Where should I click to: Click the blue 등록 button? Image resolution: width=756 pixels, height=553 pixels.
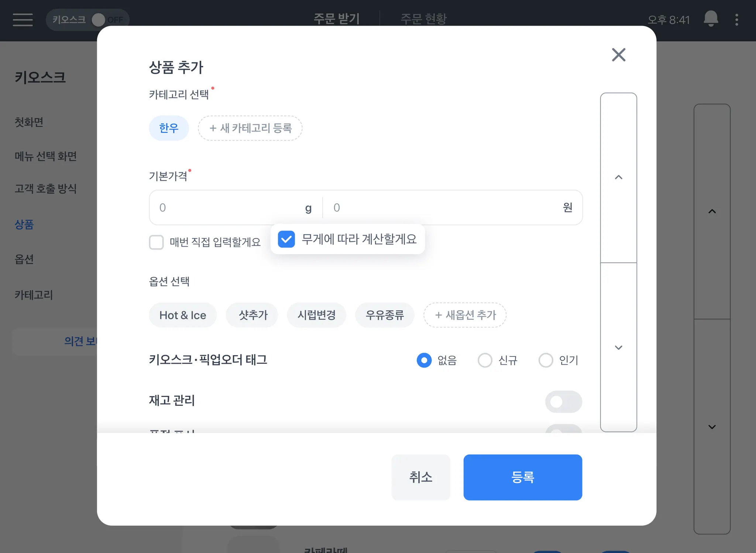(522, 477)
